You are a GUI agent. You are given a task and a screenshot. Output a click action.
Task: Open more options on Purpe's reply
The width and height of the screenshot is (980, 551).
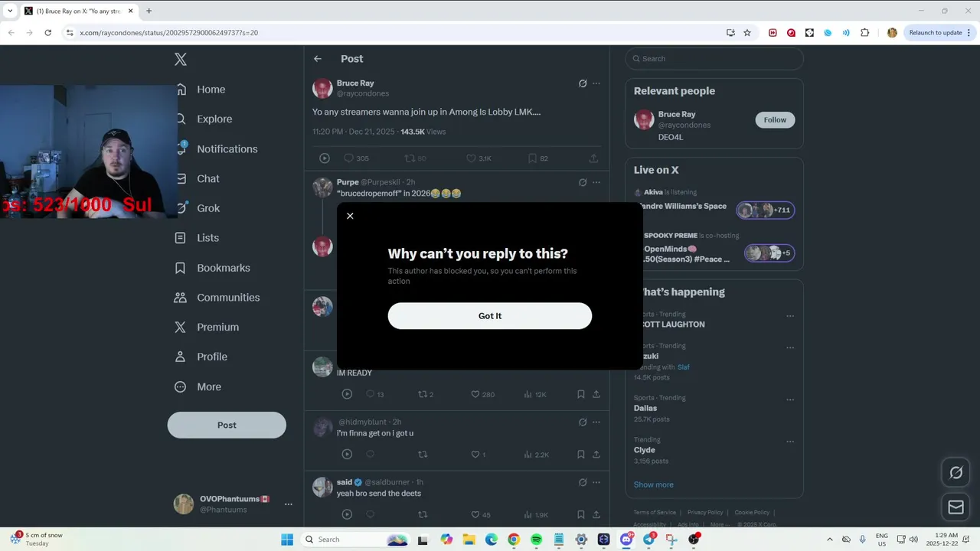(x=596, y=182)
